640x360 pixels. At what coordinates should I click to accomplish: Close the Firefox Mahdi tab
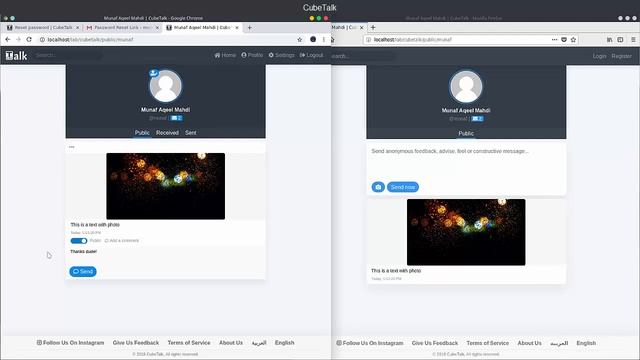tap(362, 28)
